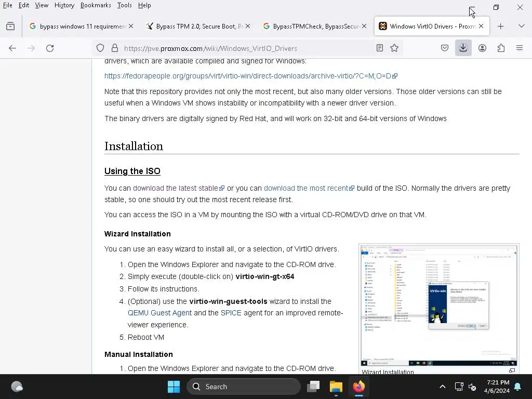Open the History menu

(x=64, y=5)
